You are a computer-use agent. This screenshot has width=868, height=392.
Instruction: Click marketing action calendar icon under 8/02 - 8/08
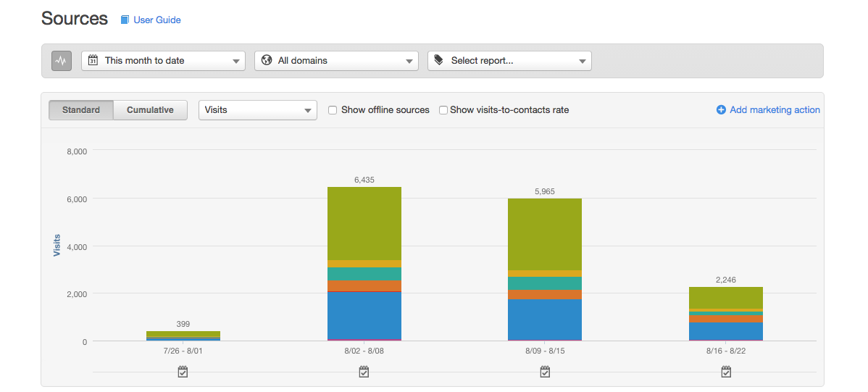click(x=364, y=372)
